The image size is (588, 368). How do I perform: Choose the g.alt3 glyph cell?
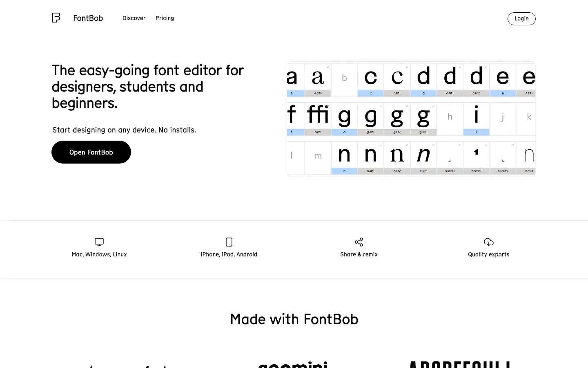coord(423,119)
